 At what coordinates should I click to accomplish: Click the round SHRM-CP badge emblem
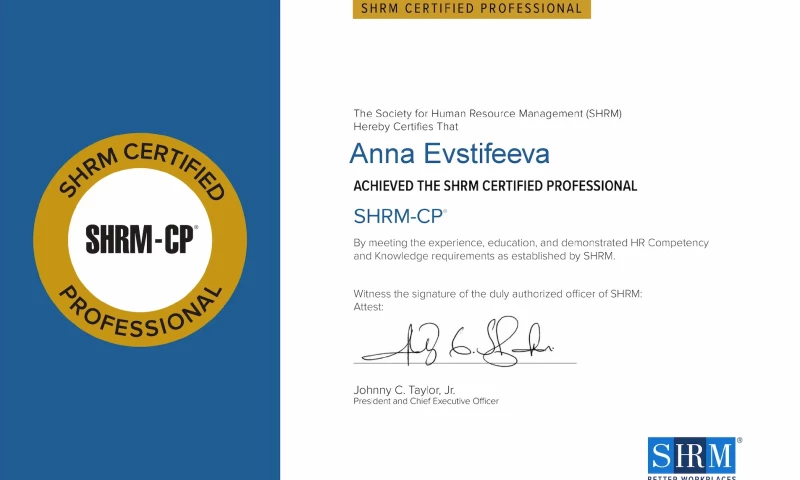click(140, 240)
